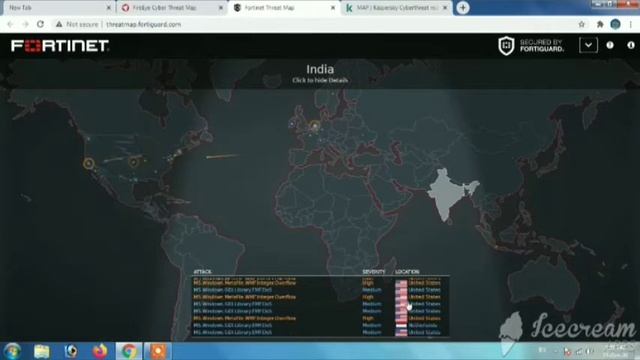Open Firefox from the taskbar
This screenshot has width=640, height=360.
point(100,351)
